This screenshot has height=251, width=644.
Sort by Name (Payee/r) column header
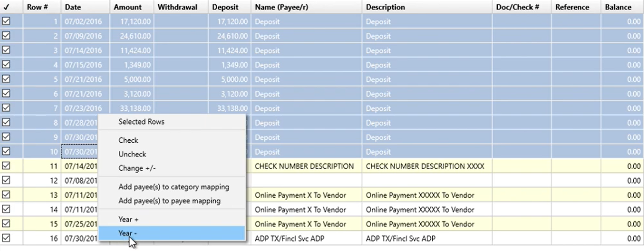306,7
